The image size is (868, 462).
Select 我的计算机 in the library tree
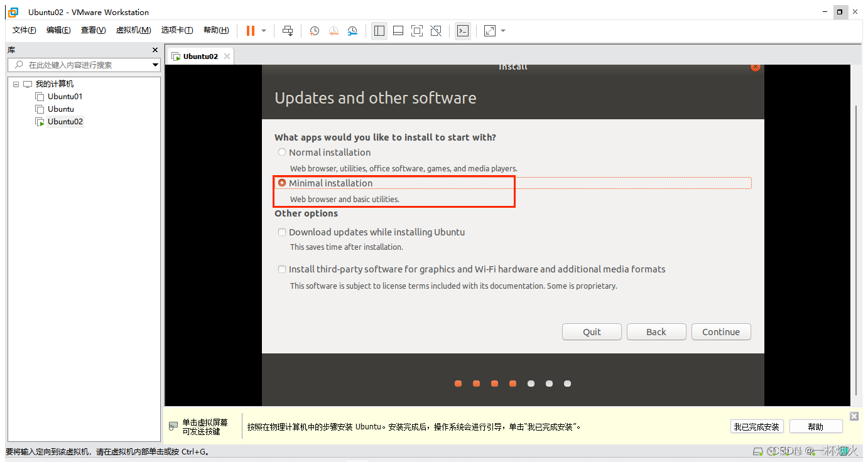tap(54, 84)
